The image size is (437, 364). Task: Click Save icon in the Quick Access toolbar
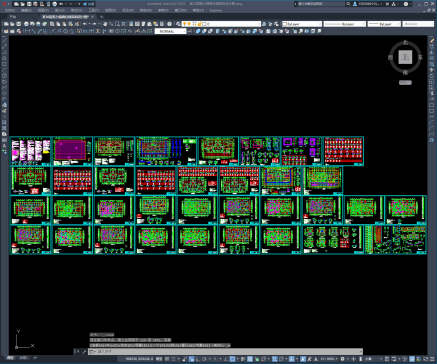[x=29, y=4]
